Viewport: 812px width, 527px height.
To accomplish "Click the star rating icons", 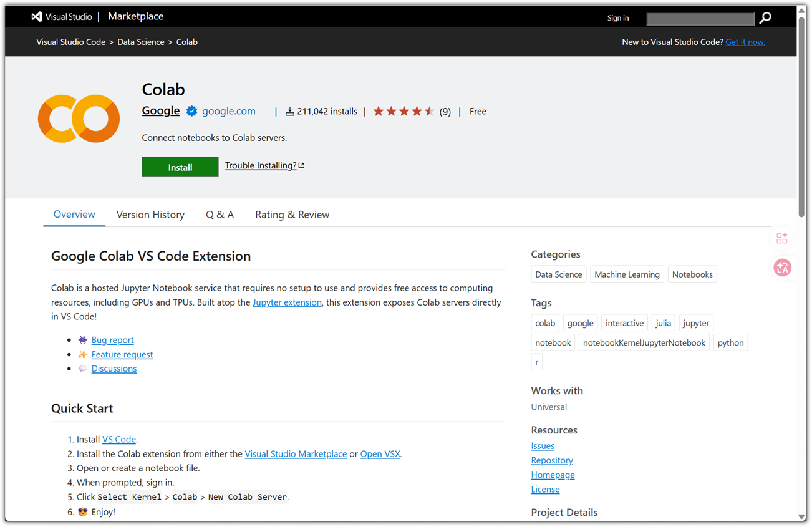I will (x=404, y=112).
